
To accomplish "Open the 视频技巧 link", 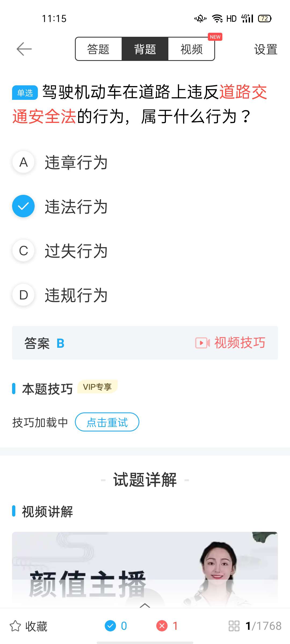I will (240, 343).
